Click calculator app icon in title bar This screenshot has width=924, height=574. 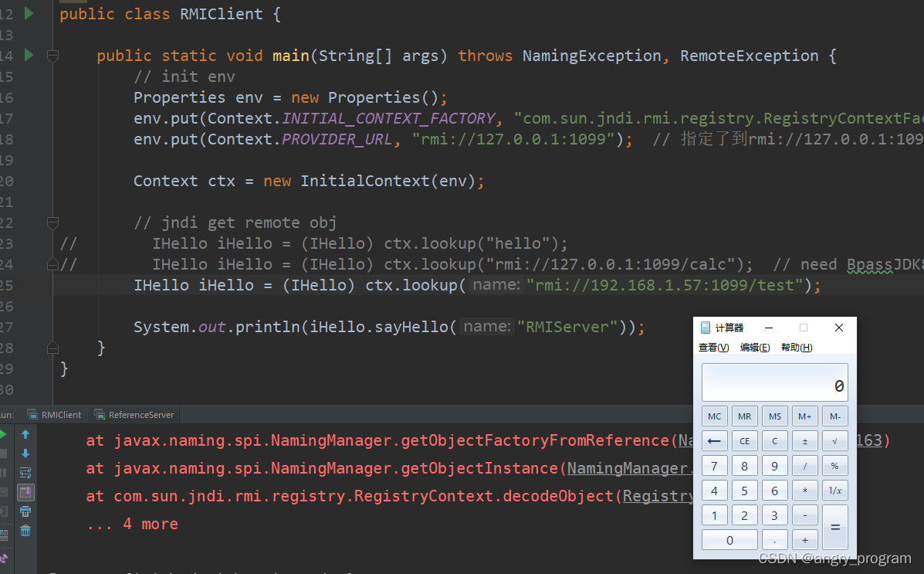click(705, 328)
